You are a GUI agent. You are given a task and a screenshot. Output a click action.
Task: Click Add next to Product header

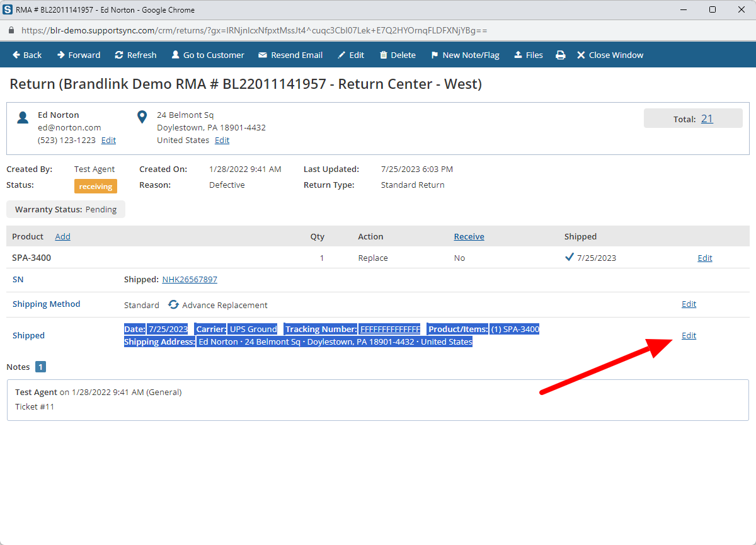(x=62, y=237)
